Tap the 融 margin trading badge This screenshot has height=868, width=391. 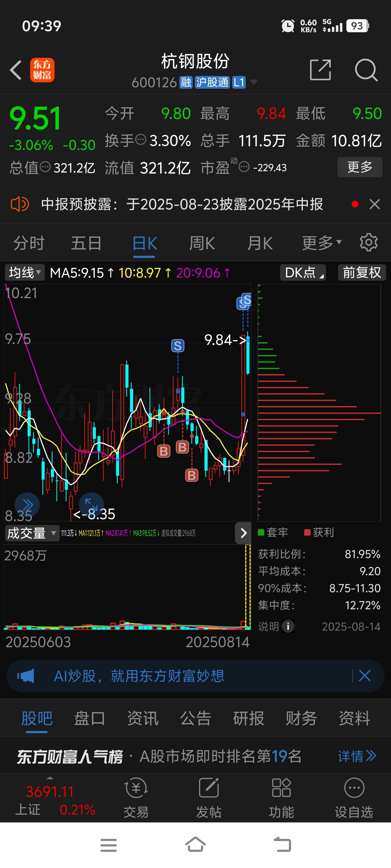tap(186, 82)
